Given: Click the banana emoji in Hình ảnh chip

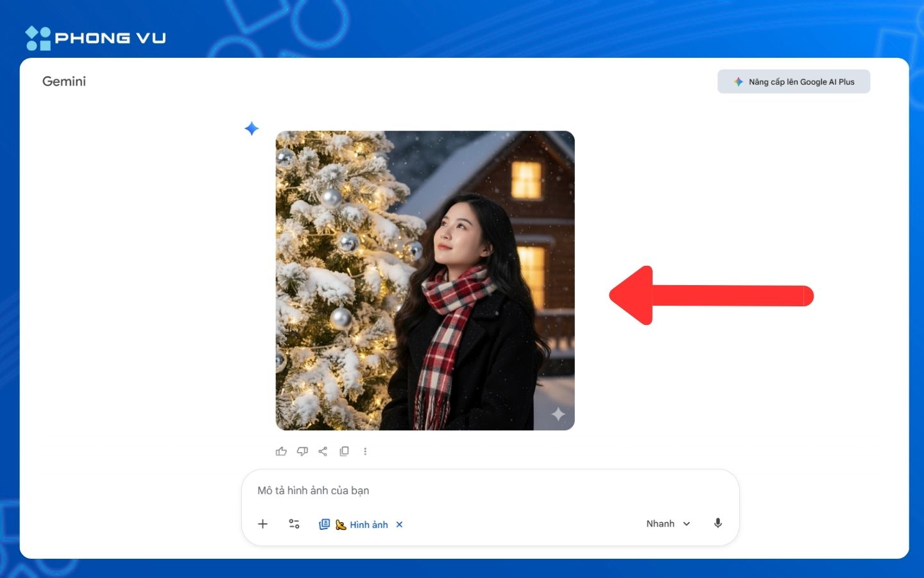Looking at the screenshot, I should pos(341,525).
